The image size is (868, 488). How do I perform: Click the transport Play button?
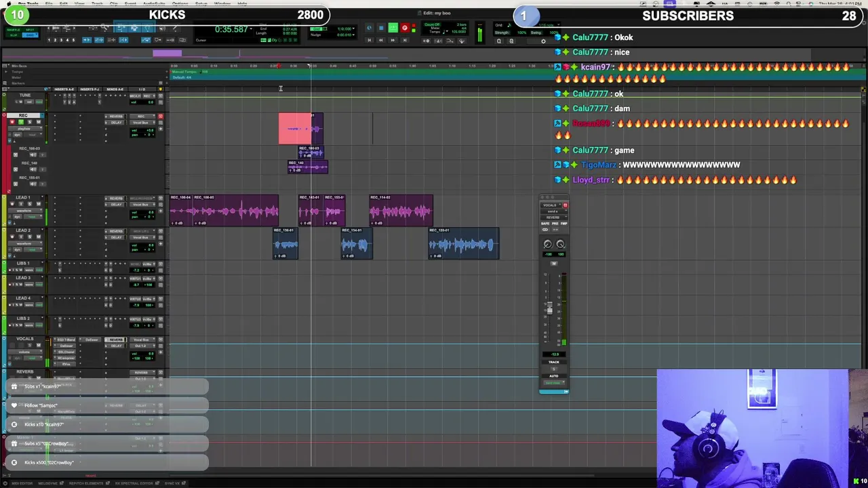point(393,28)
